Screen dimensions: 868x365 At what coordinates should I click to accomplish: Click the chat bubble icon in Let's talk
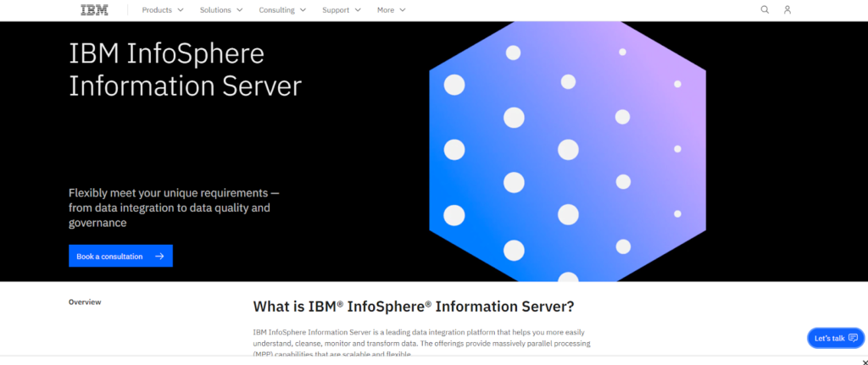853,338
